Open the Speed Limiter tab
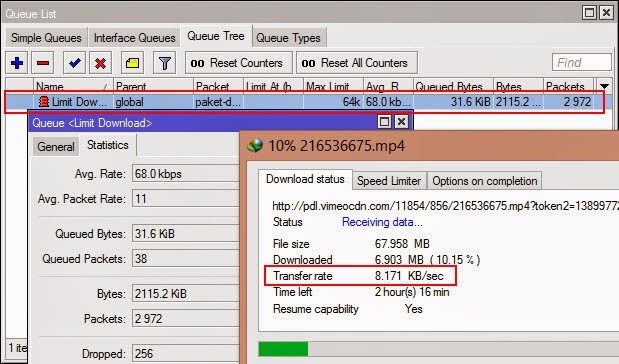This screenshot has width=619, height=364. point(389,181)
